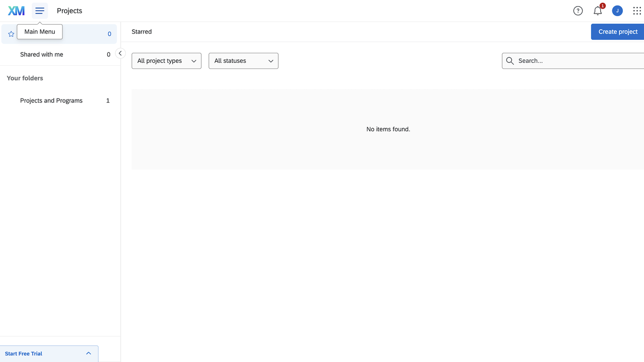Open the notifications bell
Screen dimensions: 644x362
tap(598, 11)
